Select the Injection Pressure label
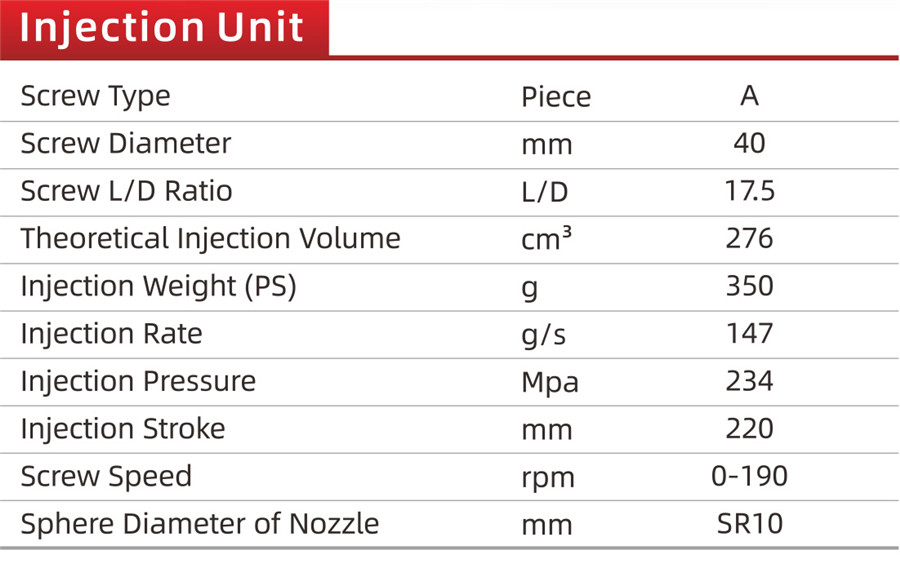This screenshot has width=900, height=563. (x=138, y=381)
